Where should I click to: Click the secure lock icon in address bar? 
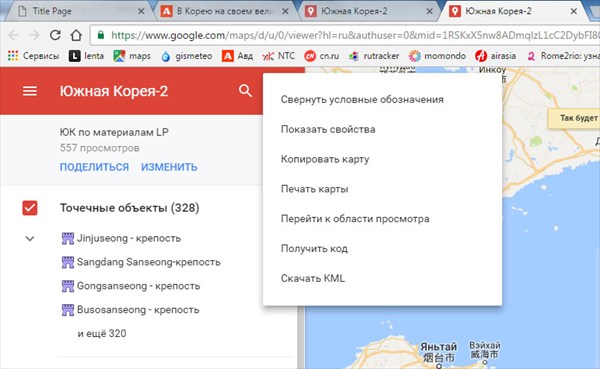(x=101, y=35)
